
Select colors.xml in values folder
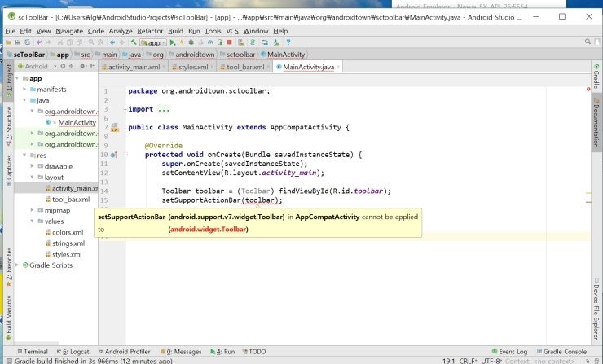[68, 232]
